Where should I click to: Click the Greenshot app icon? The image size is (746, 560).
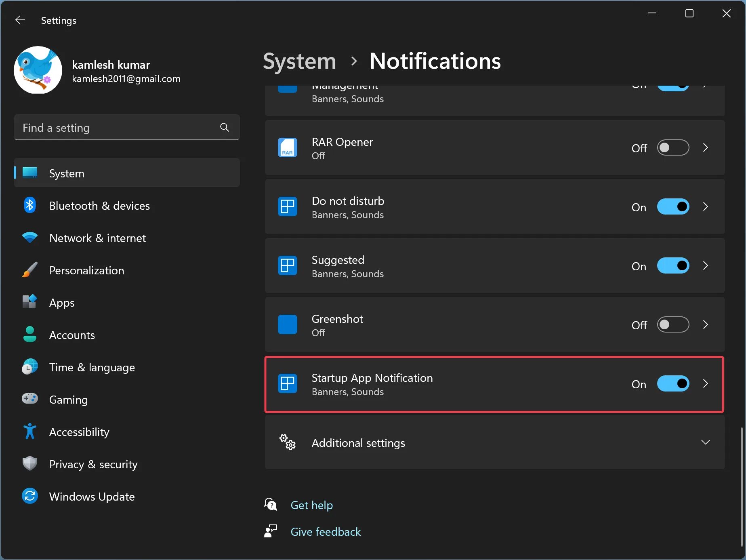pyautogui.click(x=288, y=325)
